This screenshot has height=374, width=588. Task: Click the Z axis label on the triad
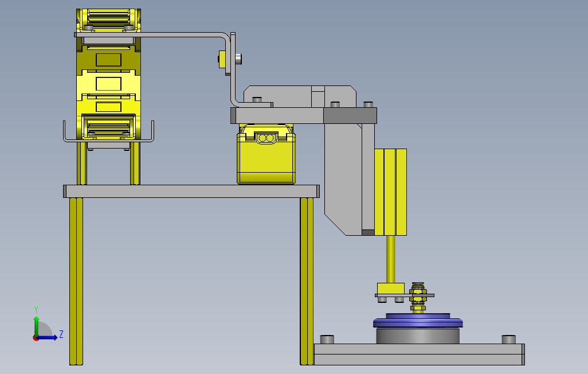pyautogui.click(x=61, y=334)
